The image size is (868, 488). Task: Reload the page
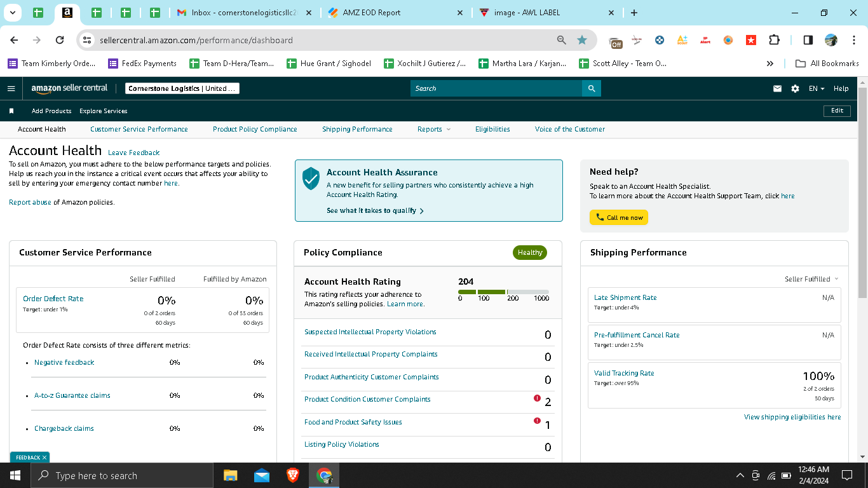pos(60,40)
